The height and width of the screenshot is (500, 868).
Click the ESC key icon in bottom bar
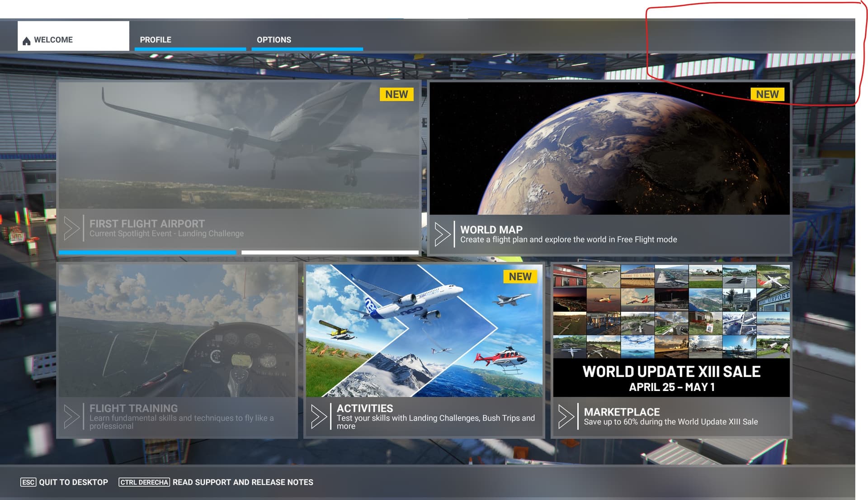tap(28, 482)
